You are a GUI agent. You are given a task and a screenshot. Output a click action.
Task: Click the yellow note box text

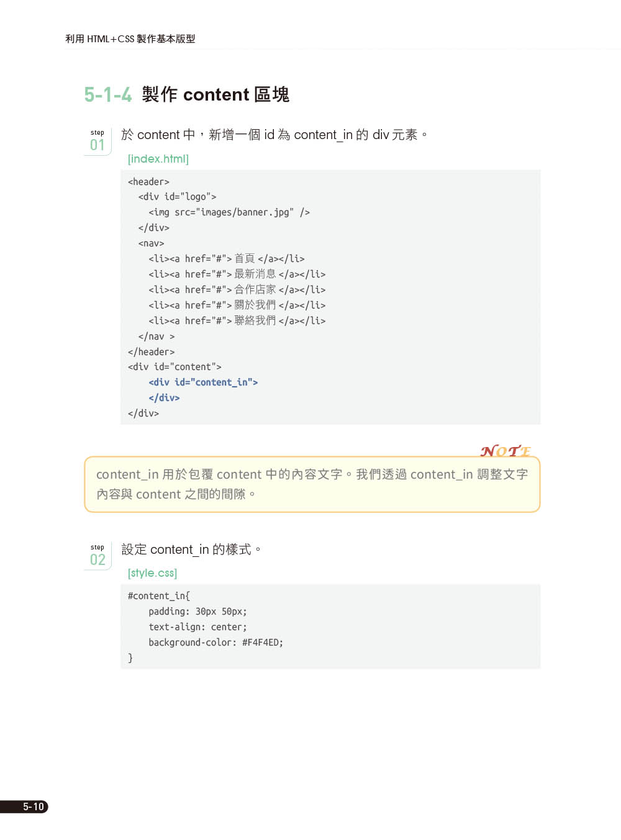[x=312, y=484]
